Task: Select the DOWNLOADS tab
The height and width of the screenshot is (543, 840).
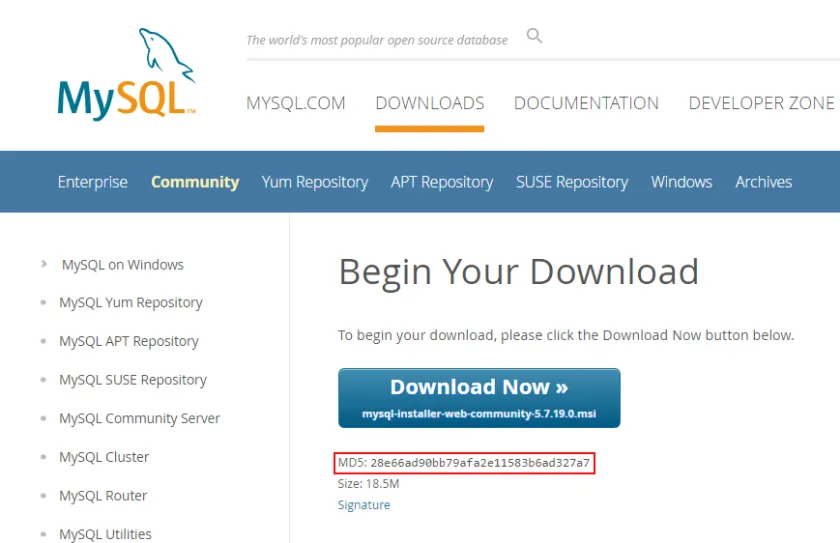Action: click(x=430, y=103)
